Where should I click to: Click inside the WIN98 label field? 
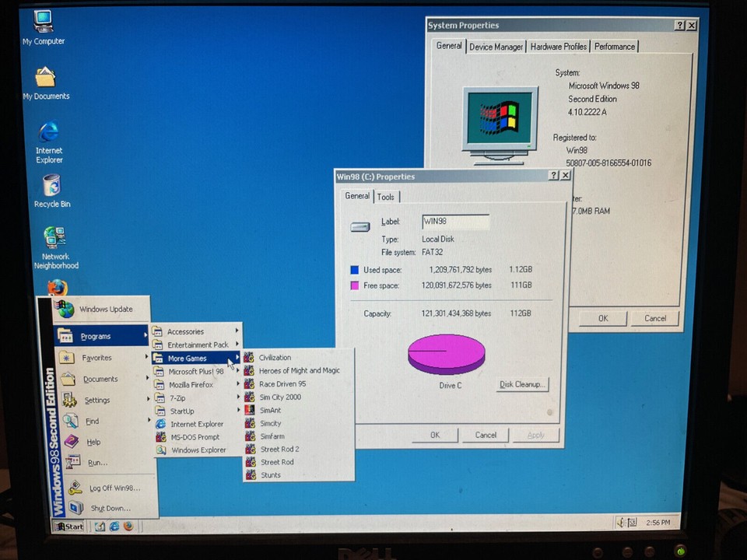454,221
